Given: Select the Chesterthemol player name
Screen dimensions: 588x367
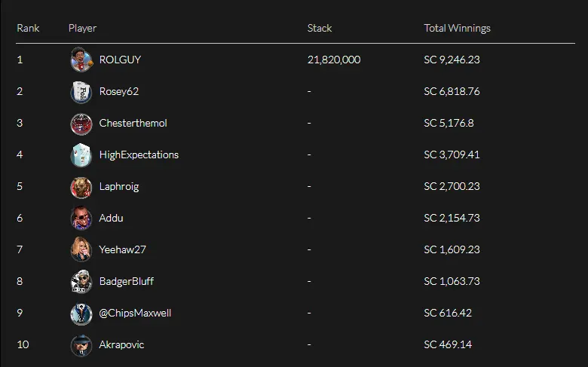Looking at the screenshot, I should point(133,123).
